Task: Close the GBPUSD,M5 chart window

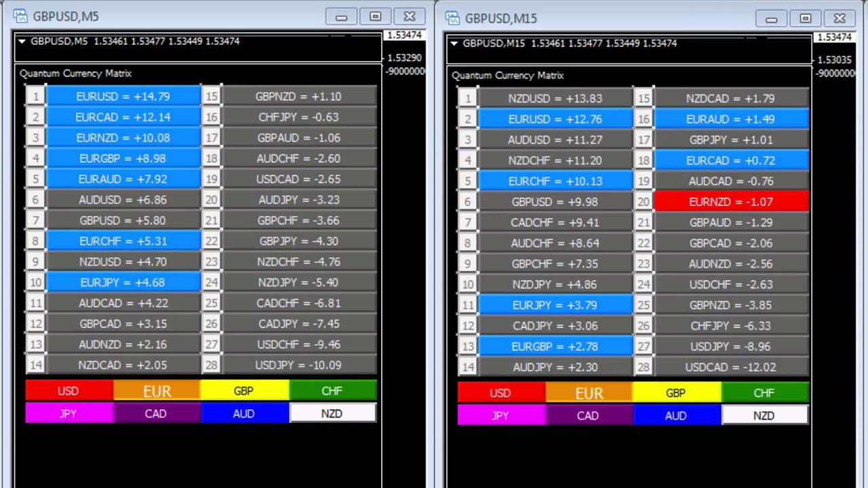Action: click(x=410, y=16)
